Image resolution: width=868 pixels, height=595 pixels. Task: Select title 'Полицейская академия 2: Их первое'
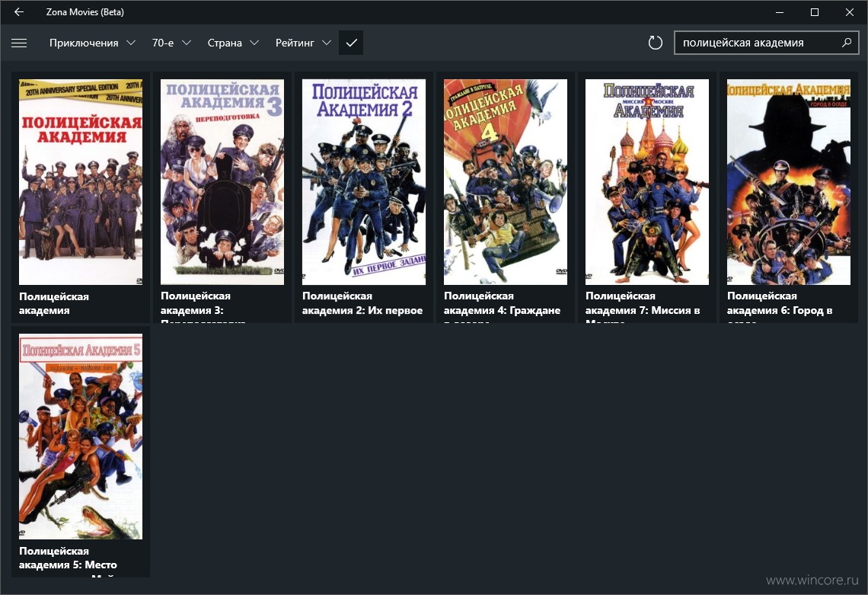coord(362,303)
